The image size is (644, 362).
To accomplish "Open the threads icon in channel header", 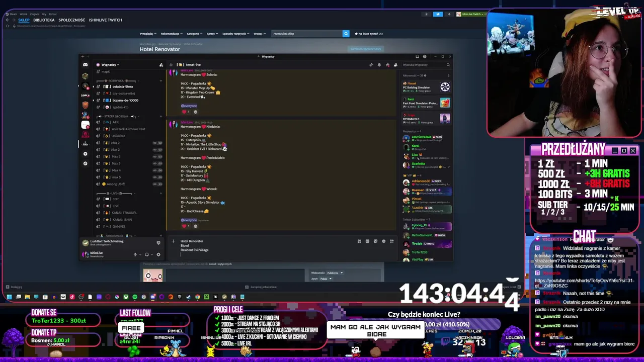I will (x=371, y=64).
